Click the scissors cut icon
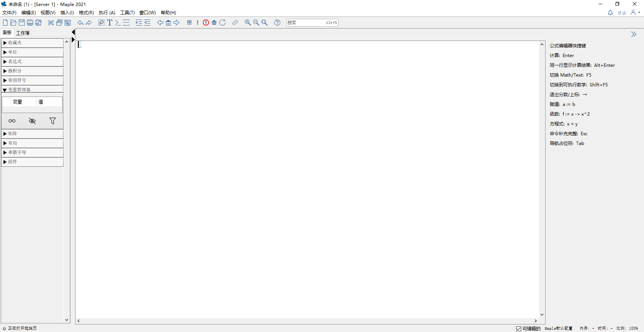The height and width of the screenshot is (332, 644). point(51,23)
